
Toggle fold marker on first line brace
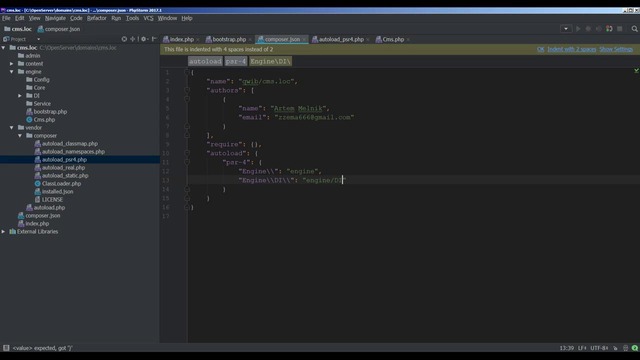tap(187, 72)
